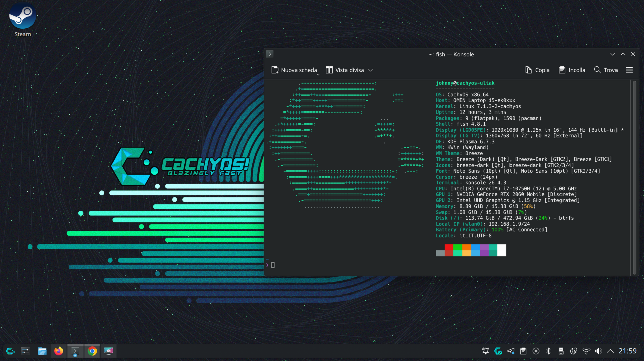Click the white color block
This screenshot has height=361, width=644.
tap(502, 250)
